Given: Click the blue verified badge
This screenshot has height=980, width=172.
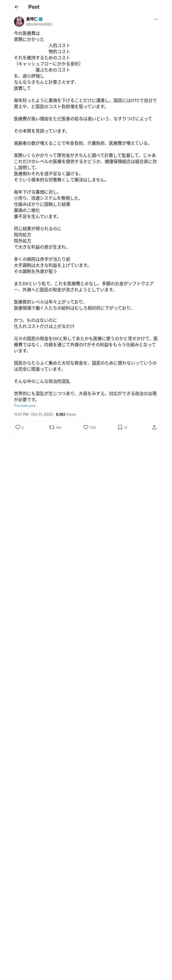Looking at the screenshot, I should (x=41, y=19).
